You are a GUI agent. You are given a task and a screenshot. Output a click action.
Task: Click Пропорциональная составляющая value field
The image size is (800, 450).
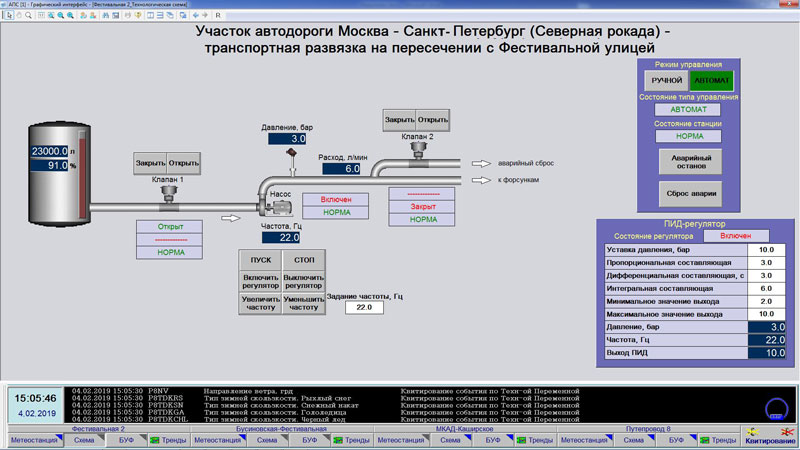(x=766, y=263)
